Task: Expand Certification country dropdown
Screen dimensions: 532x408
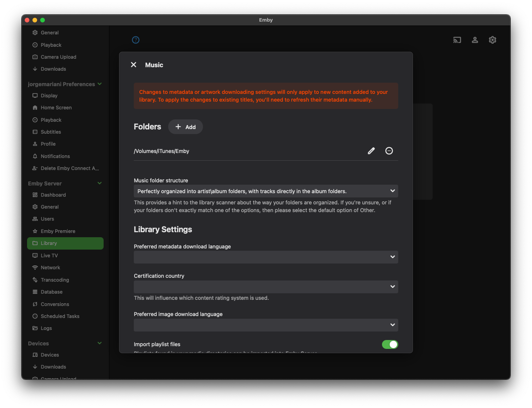Action: click(266, 287)
